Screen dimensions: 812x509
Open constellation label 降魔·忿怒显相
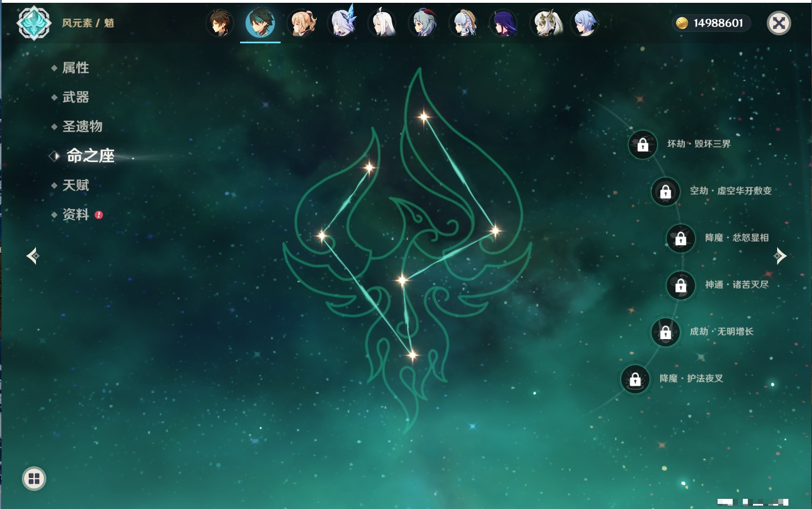coord(737,238)
